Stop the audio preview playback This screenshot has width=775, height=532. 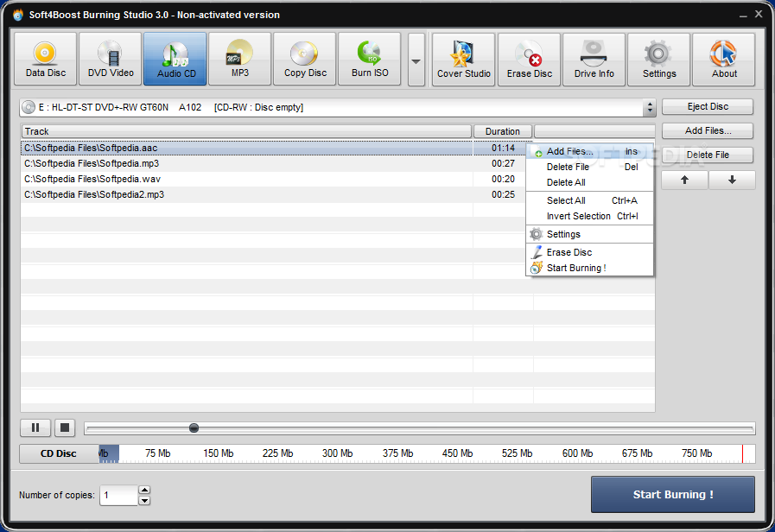pos(65,427)
